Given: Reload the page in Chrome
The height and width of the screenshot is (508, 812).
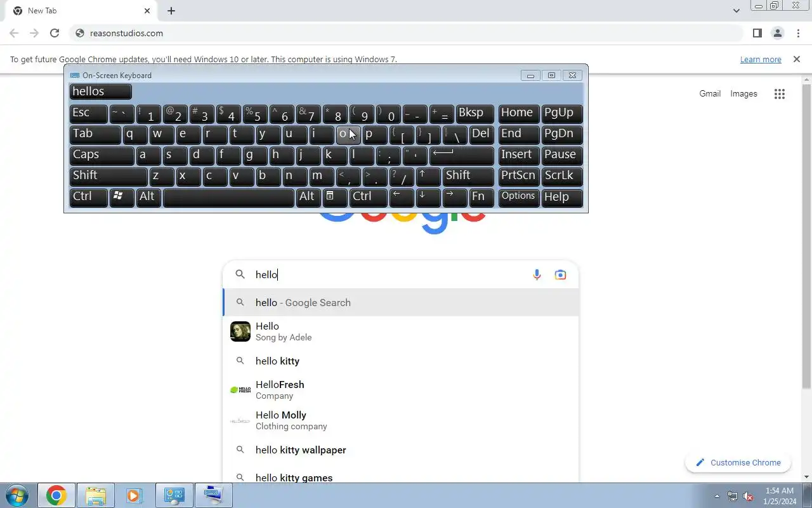Looking at the screenshot, I should [x=55, y=33].
